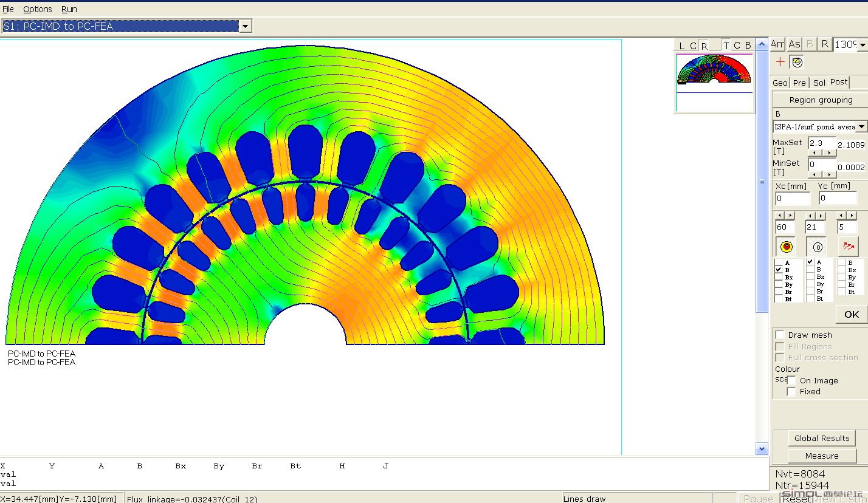Click the red crosshair cursor icon

tap(780, 62)
